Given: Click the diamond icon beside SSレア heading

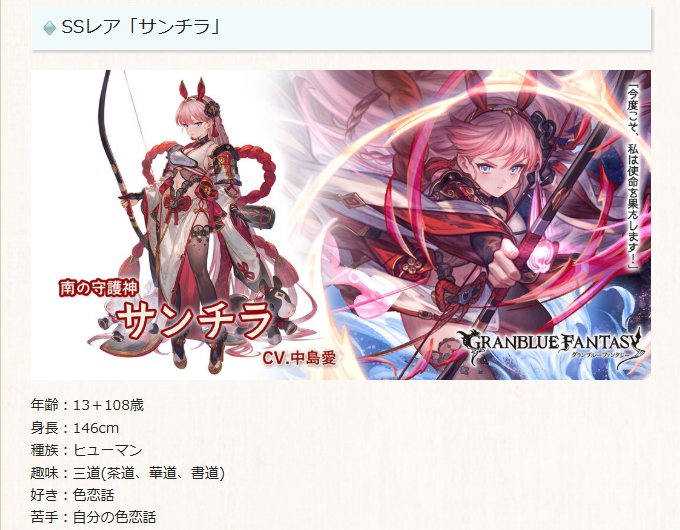Looking at the screenshot, I should pos(49,28).
